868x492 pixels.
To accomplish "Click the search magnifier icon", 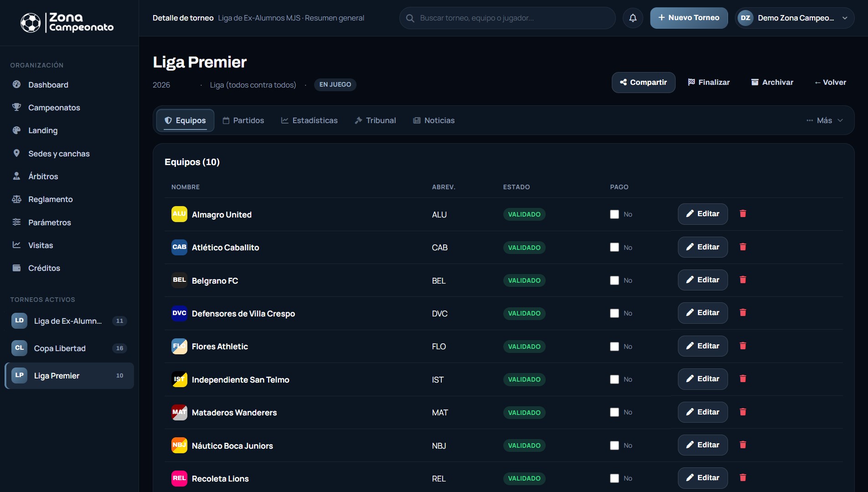I will [410, 18].
